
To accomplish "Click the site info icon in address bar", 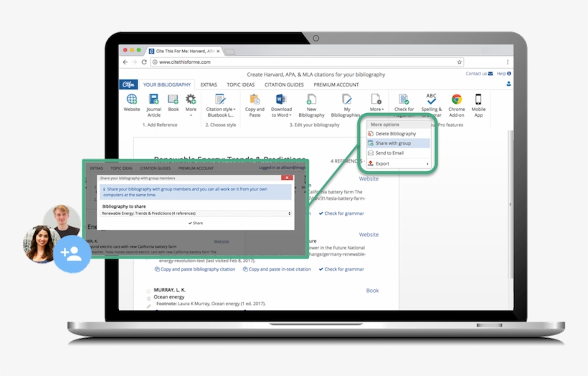I will [x=155, y=62].
